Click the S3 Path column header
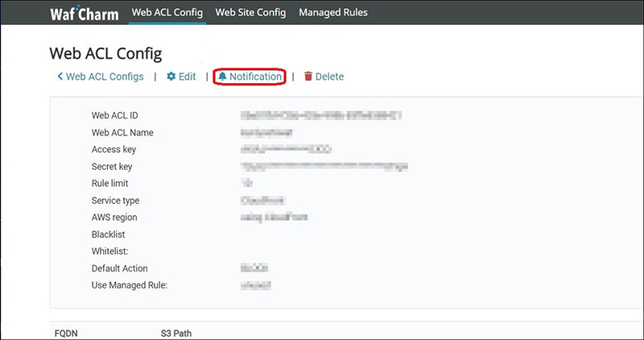Image resolution: width=644 pixels, height=340 pixels. [176, 333]
